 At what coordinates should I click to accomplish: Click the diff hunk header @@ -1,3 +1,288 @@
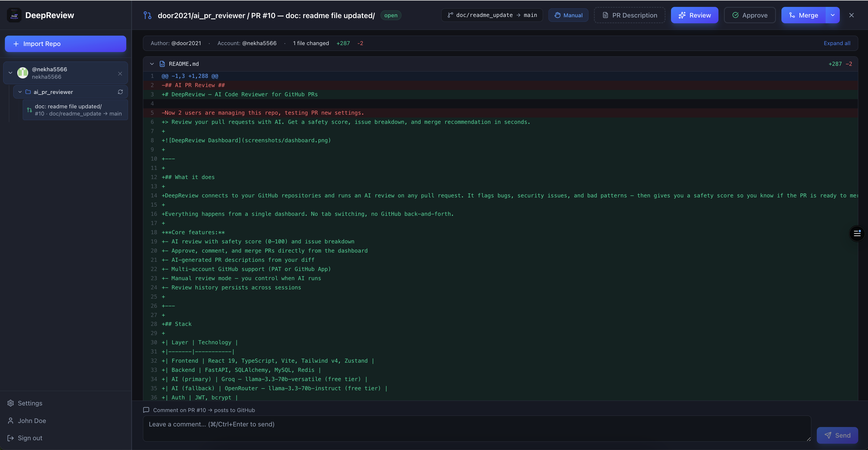pos(500,76)
